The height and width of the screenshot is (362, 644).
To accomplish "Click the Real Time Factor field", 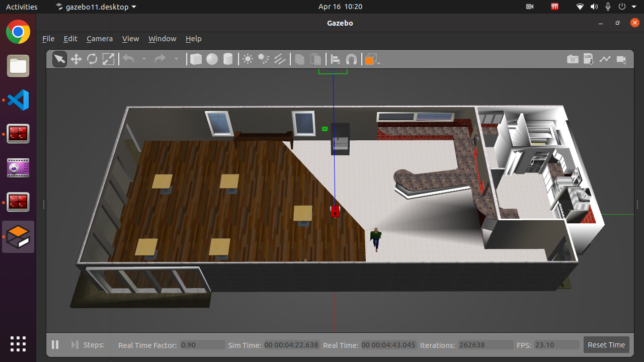I will click(x=202, y=345).
